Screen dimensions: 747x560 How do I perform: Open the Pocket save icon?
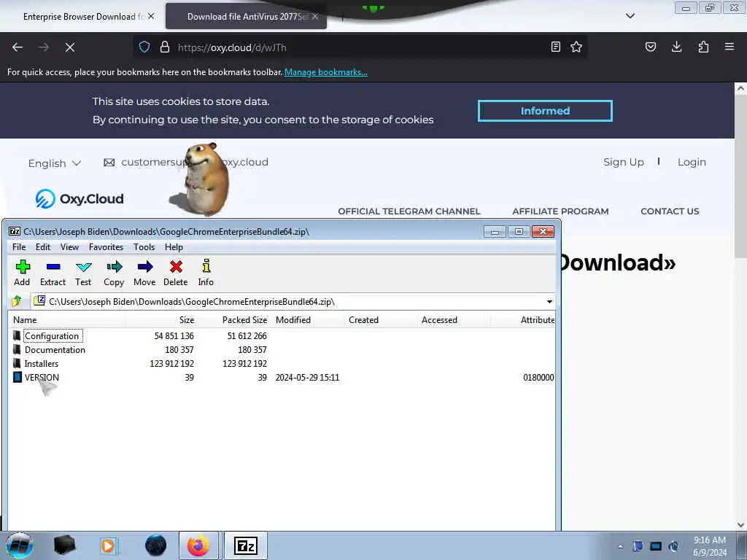(x=651, y=47)
